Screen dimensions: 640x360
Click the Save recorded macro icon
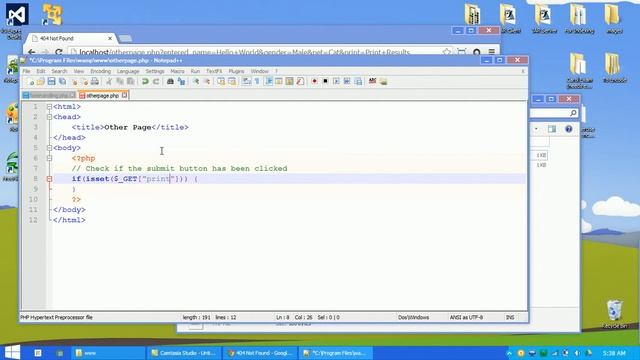coord(358,82)
